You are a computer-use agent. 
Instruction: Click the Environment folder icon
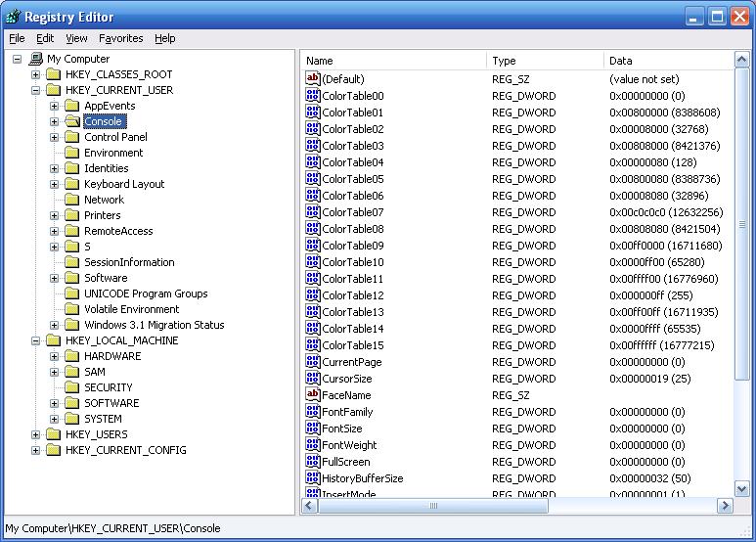click(x=71, y=153)
